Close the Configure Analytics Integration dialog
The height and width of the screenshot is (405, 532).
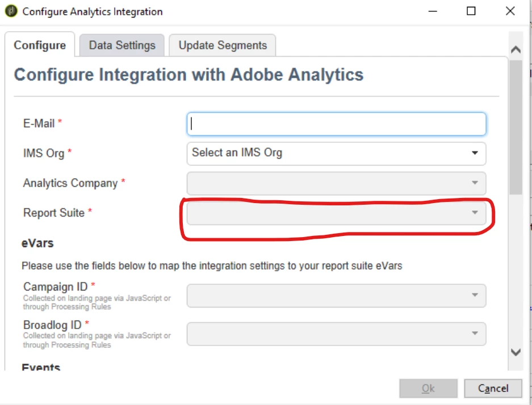(509, 11)
